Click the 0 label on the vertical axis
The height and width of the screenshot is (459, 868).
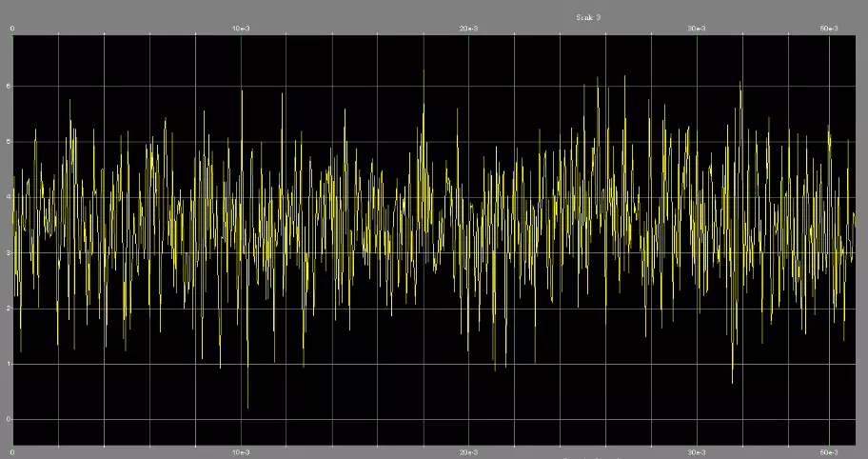click(9, 419)
